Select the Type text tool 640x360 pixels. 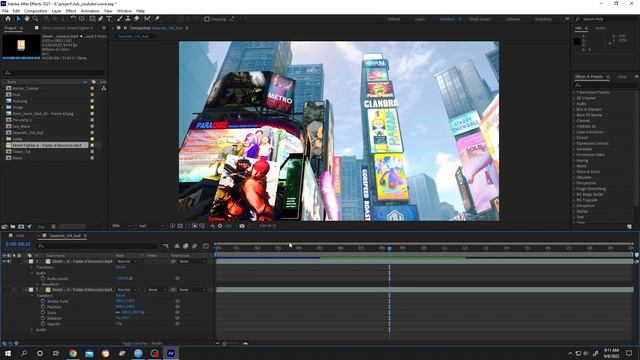coord(109,19)
